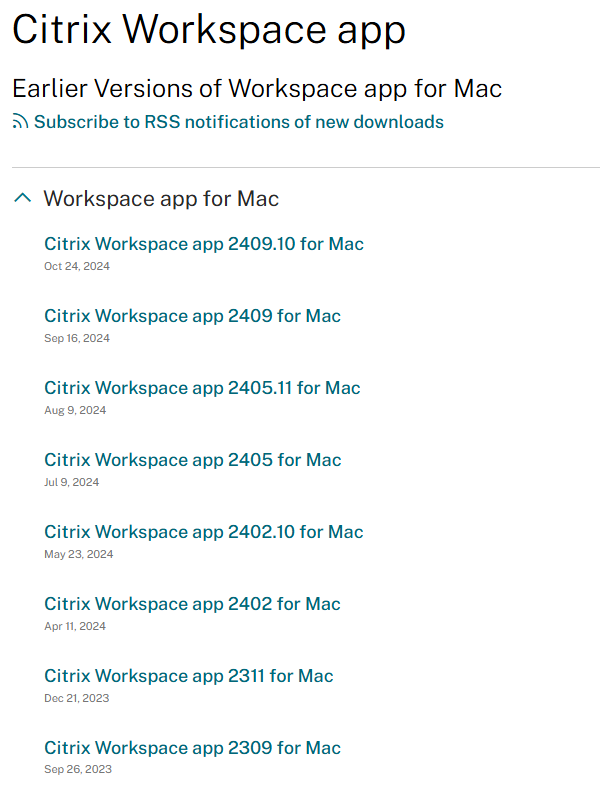Open Subscribe to RSS notifications link

coord(239,122)
